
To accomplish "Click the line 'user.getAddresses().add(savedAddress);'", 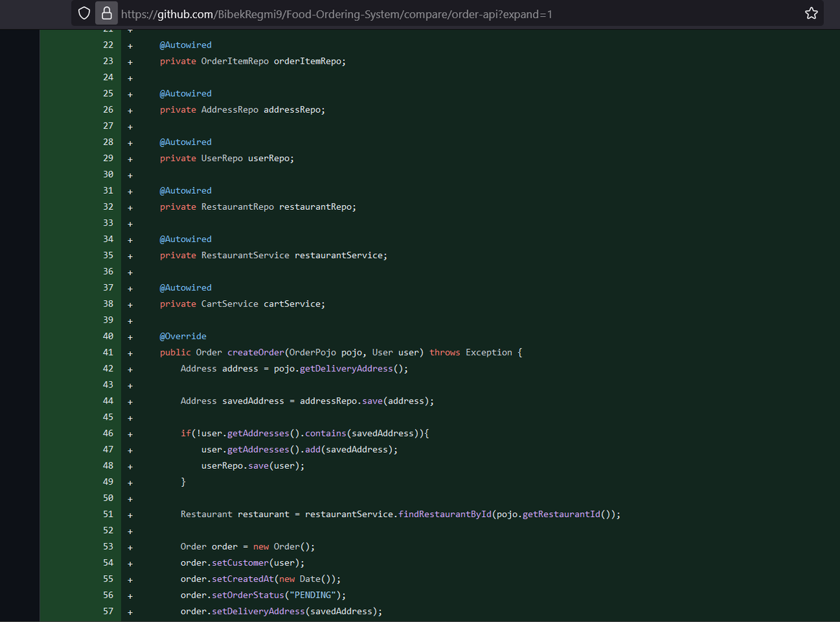I will (300, 449).
